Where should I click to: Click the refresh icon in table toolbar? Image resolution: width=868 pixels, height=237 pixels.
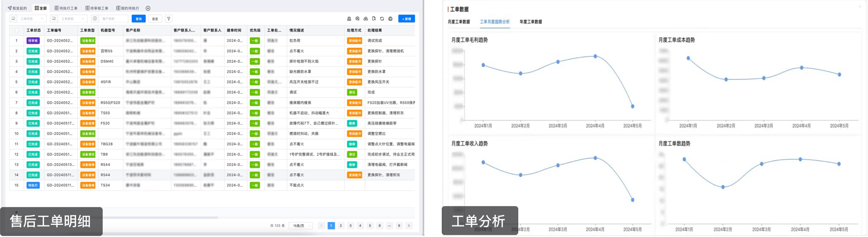382,19
